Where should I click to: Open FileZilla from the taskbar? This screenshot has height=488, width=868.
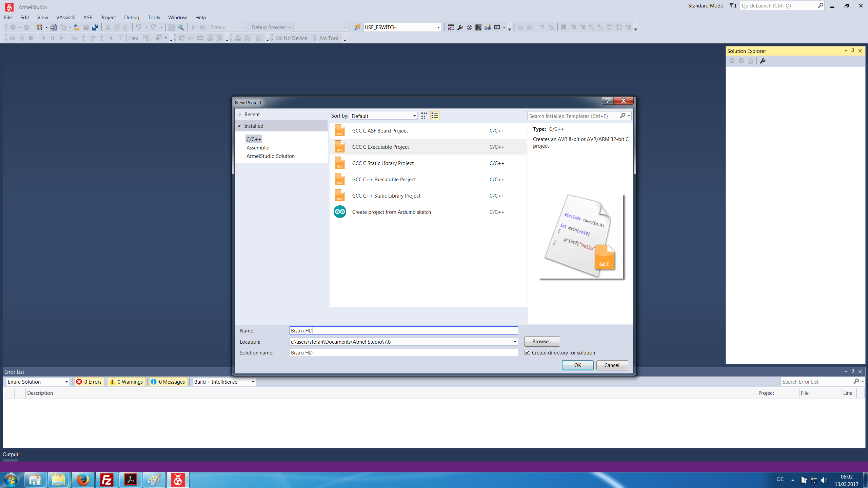[106, 480]
